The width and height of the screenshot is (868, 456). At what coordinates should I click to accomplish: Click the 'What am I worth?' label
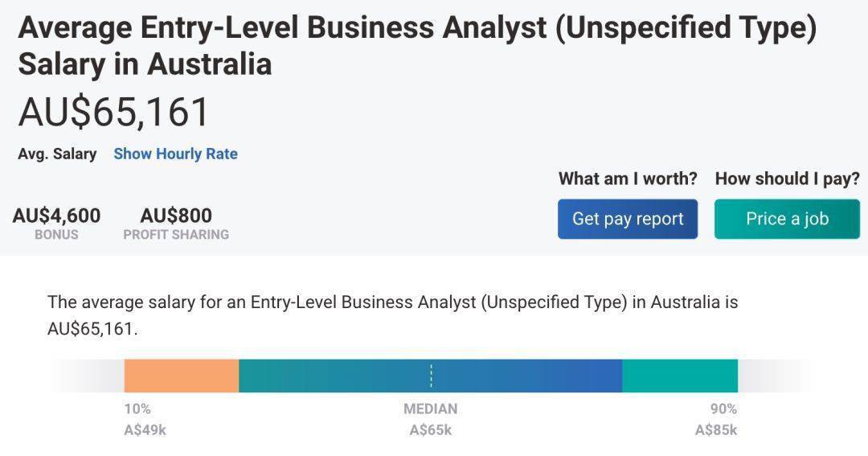[x=628, y=179]
